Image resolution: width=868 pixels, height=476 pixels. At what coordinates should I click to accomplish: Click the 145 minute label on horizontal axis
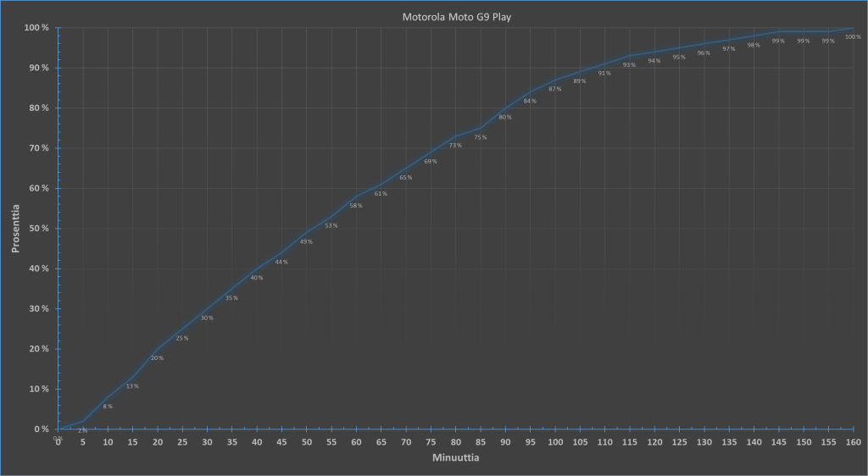(x=778, y=442)
